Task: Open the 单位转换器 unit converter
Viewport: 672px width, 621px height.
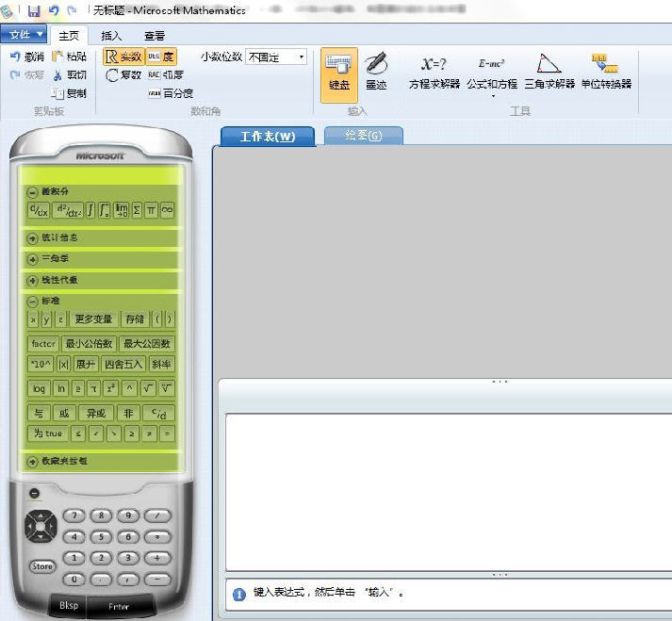Action: [606, 72]
